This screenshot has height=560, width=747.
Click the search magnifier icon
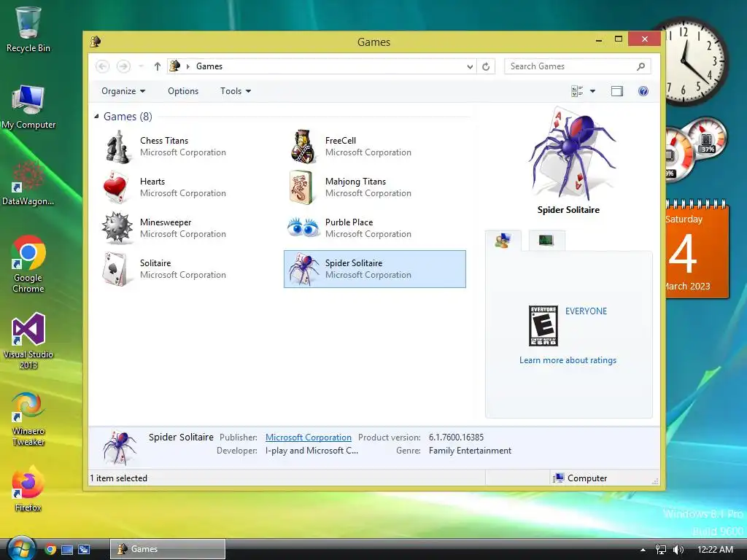click(x=640, y=66)
